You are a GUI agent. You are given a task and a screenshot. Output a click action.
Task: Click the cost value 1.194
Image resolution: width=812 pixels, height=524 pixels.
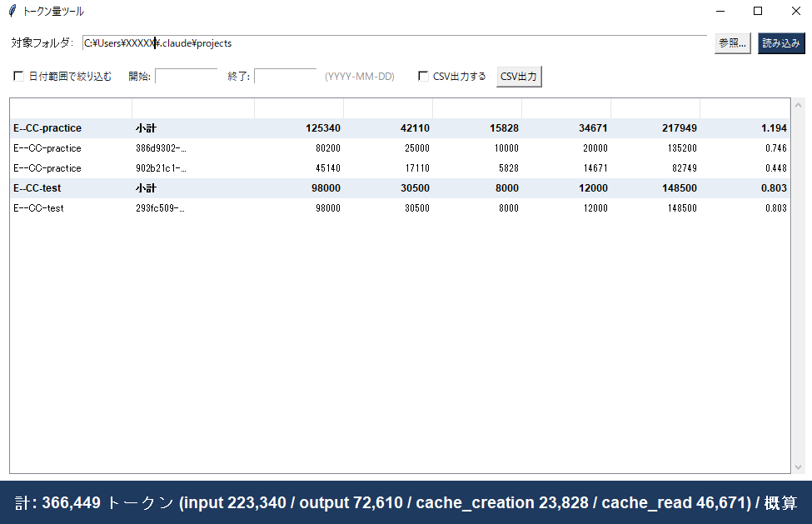(x=774, y=128)
